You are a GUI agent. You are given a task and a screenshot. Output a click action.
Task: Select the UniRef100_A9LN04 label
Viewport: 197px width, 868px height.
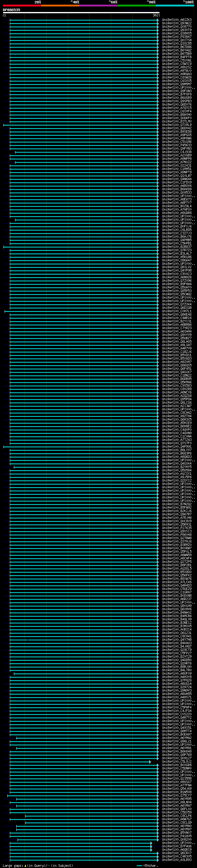(x=177, y=802)
